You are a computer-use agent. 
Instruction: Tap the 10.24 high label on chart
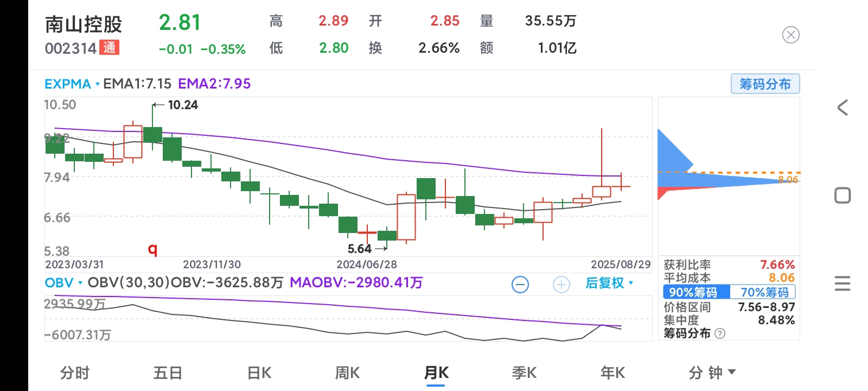click(x=183, y=105)
